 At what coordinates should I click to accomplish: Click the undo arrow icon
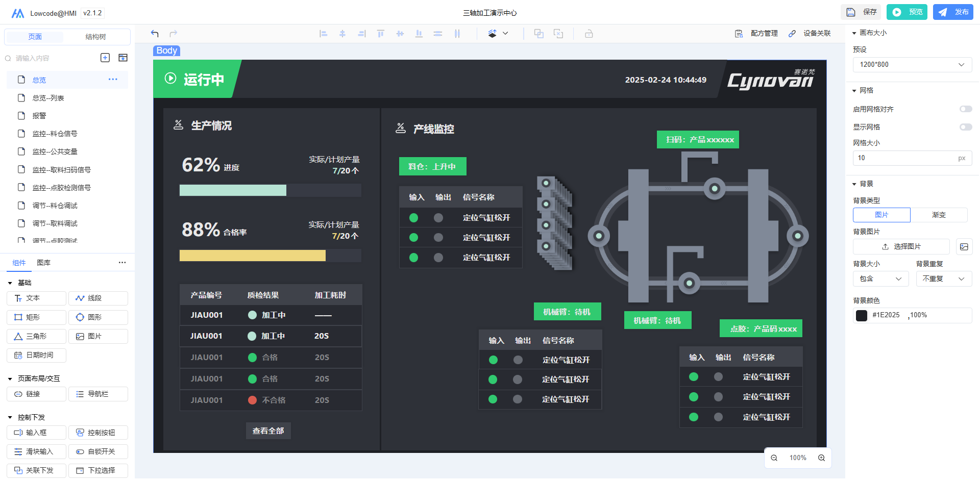coord(155,34)
